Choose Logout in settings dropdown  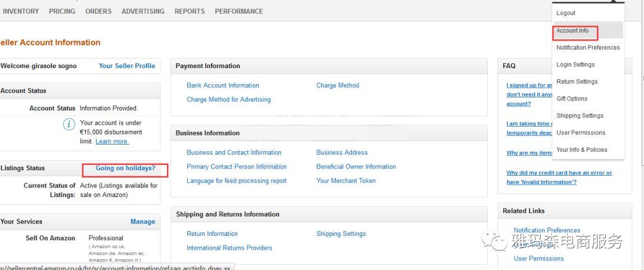pos(566,13)
